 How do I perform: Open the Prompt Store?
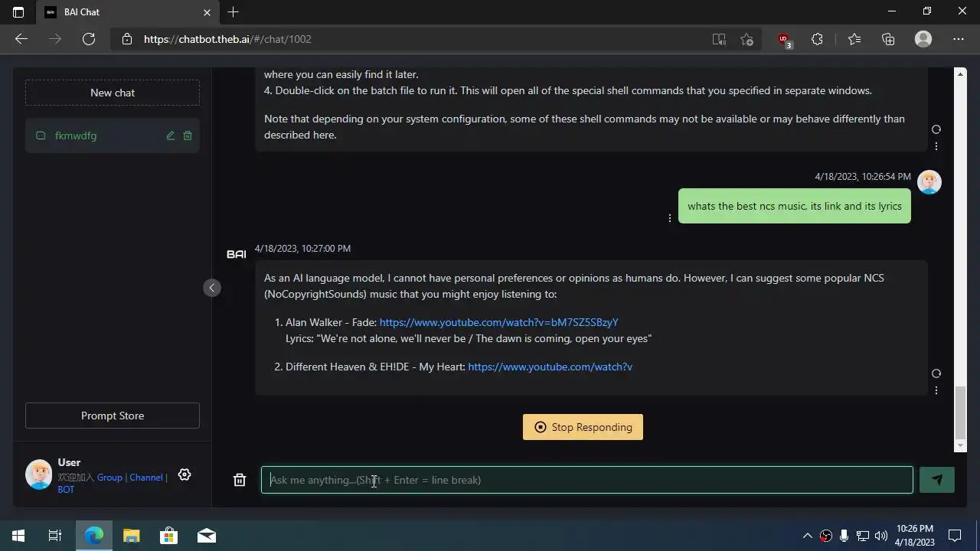click(x=113, y=416)
